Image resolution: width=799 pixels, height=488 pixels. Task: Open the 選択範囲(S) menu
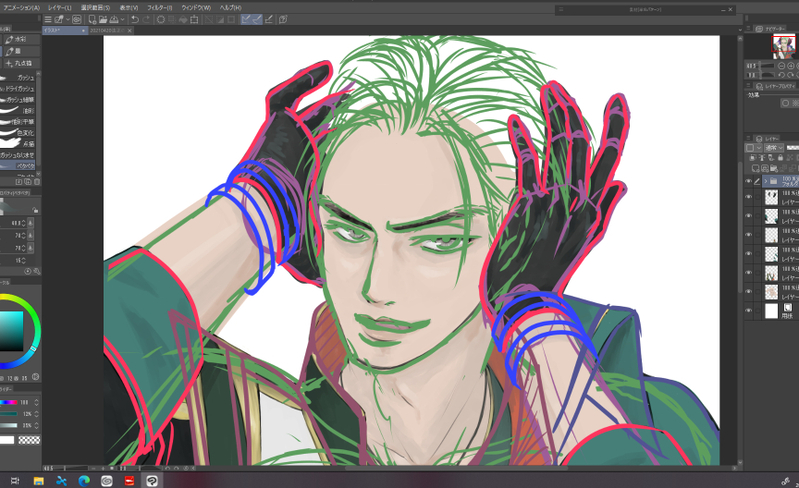(95, 8)
